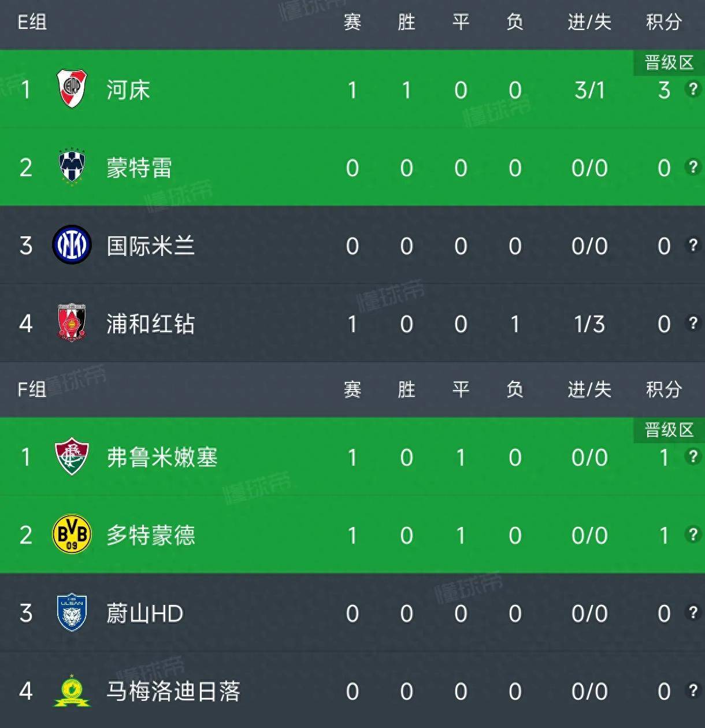This screenshot has height=728, width=705.
Task: Click the Fluminense club crest
Action: coord(72,456)
